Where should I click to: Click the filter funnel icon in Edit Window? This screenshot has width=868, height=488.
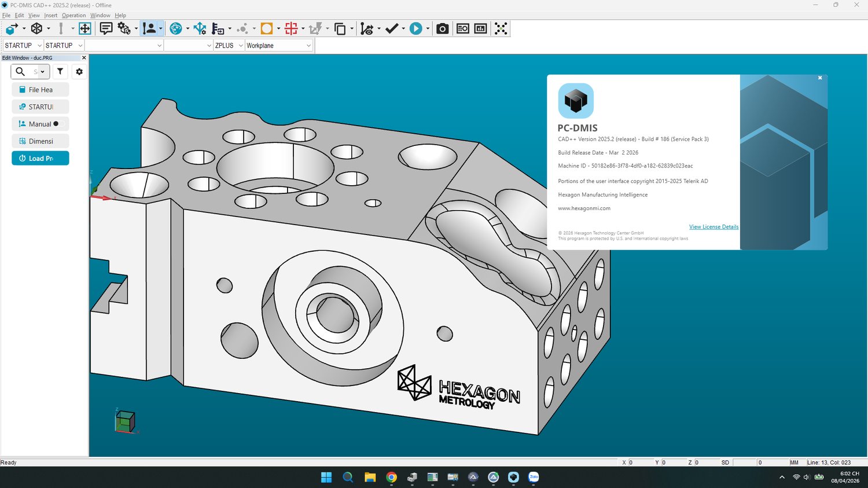click(x=60, y=71)
